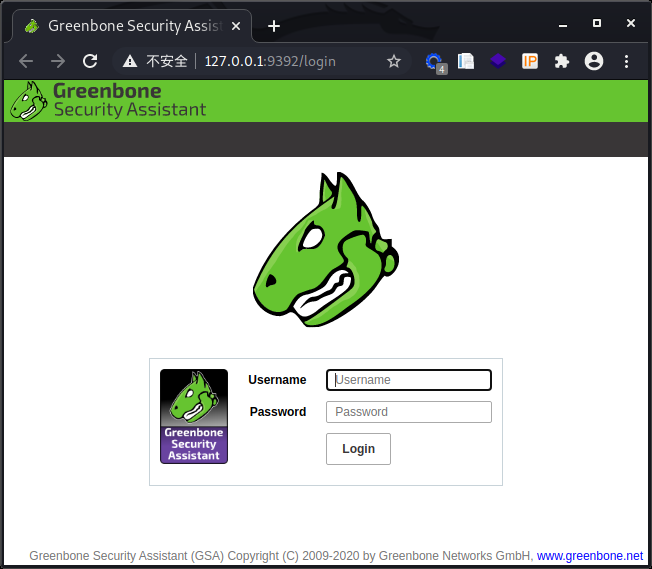Viewport: 652px width, 569px height.
Task: Open the document pages extension icon
Action: click(466, 61)
